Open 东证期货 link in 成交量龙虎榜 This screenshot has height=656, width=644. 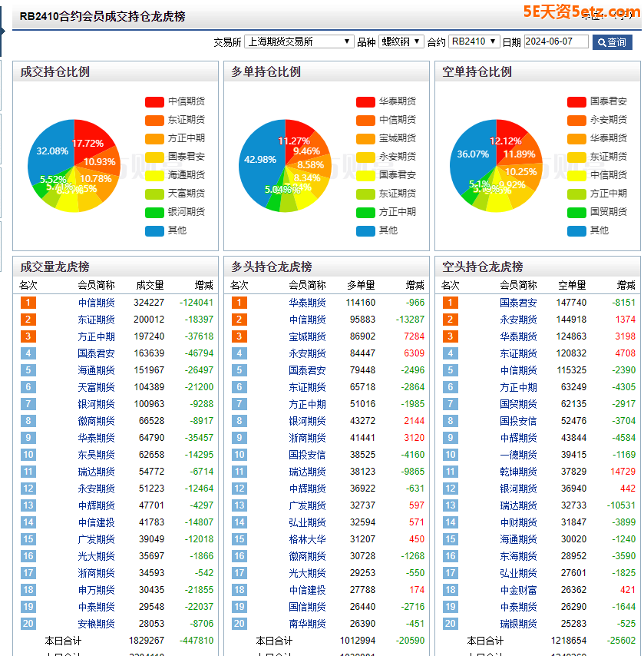pyautogui.click(x=97, y=320)
